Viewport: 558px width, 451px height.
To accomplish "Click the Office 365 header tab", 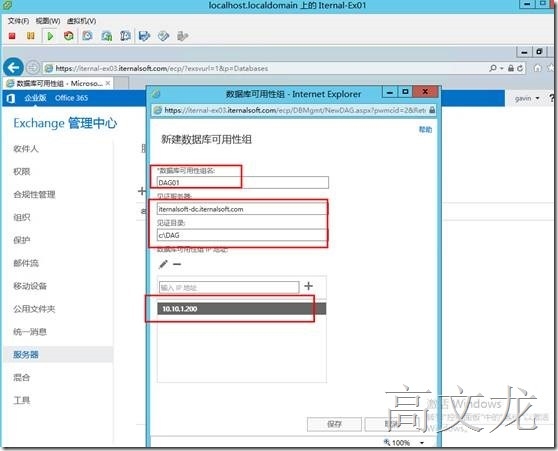I will pos(71,98).
